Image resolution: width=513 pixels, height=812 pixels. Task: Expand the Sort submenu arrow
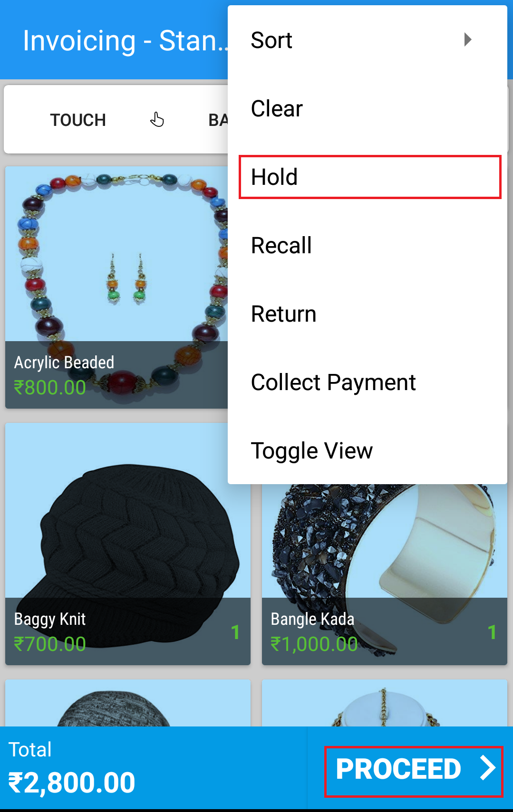(468, 39)
